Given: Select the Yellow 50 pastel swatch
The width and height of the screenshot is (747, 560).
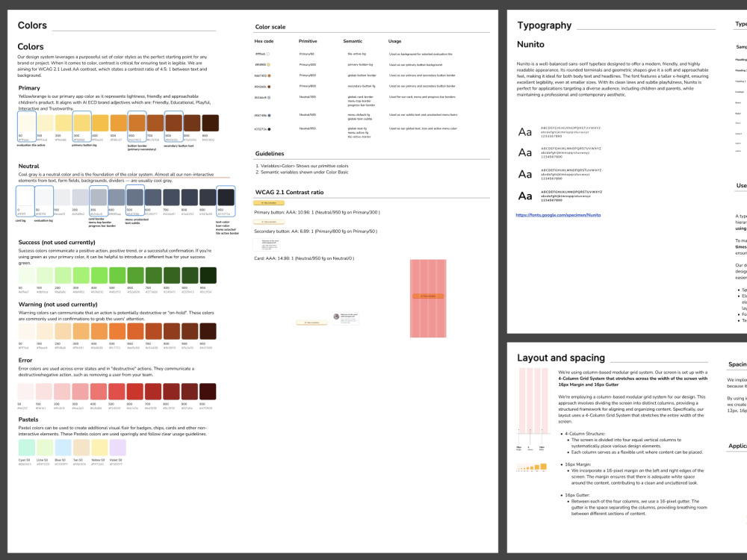Looking at the screenshot, I should pos(99,447).
